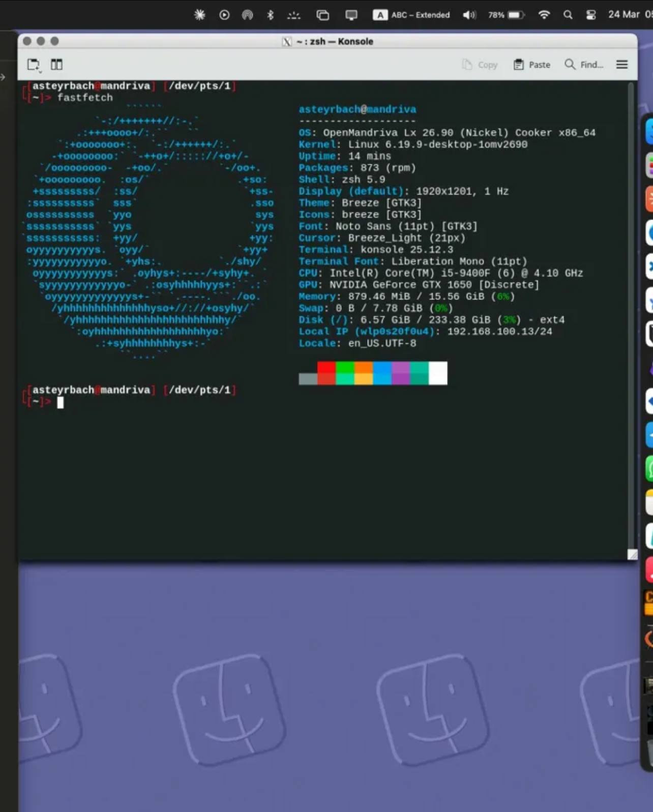Click the date in the menu bar
Screen dimensions: 653x812
point(624,15)
